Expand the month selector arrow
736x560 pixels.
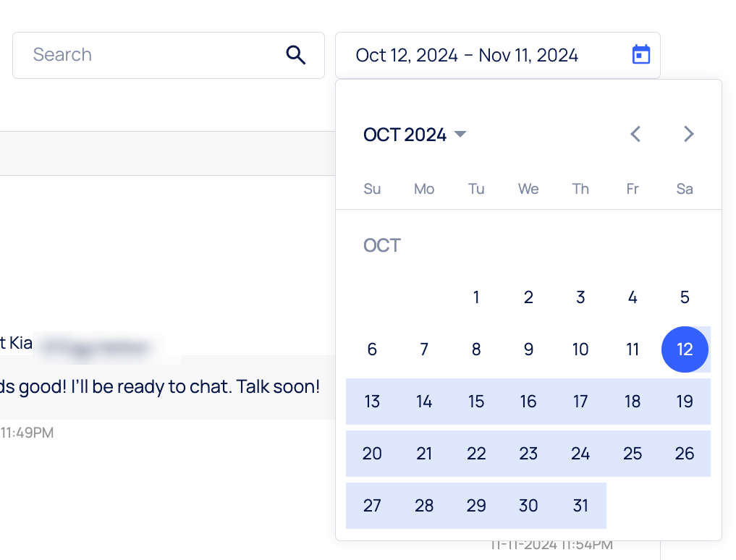click(461, 134)
